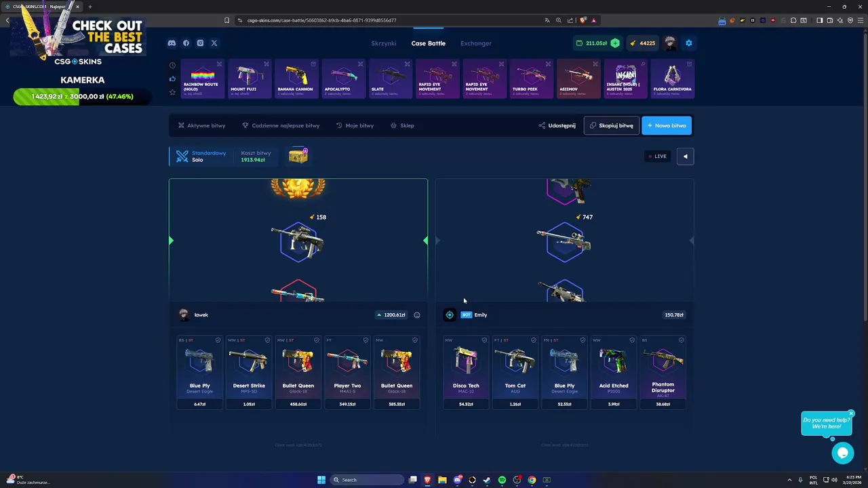
Task: Open the Slate drop card
Action: coord(391,79)
